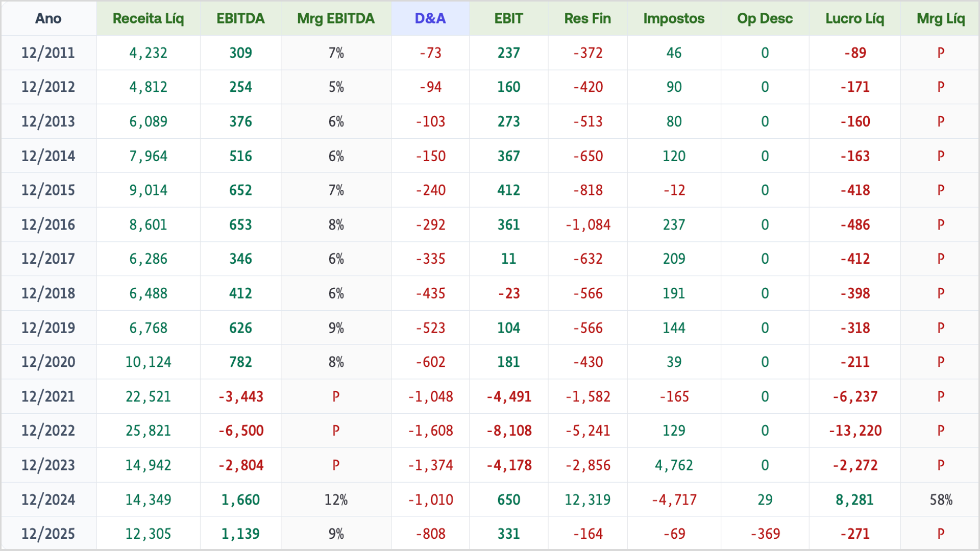Click Lucro Líq value 8,281

(854, 499)
